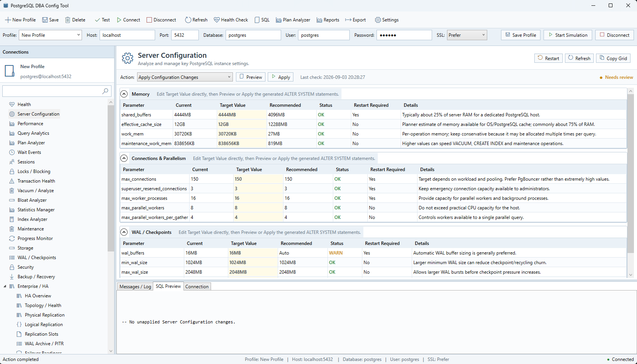Collapse the WAL / Checkpoints section
Image resolution: width=637 pixels, height=364 pixels.
124,232
